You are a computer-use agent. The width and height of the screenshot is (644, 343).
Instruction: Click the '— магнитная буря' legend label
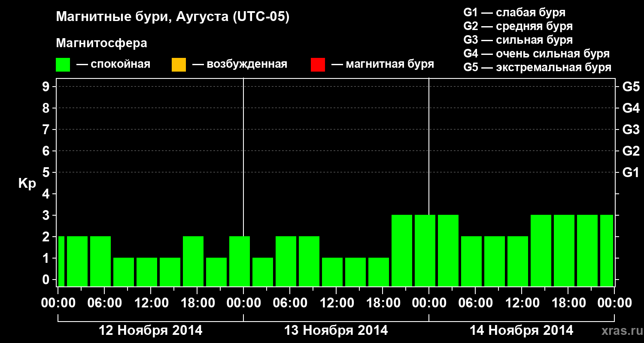coord(383,64)
